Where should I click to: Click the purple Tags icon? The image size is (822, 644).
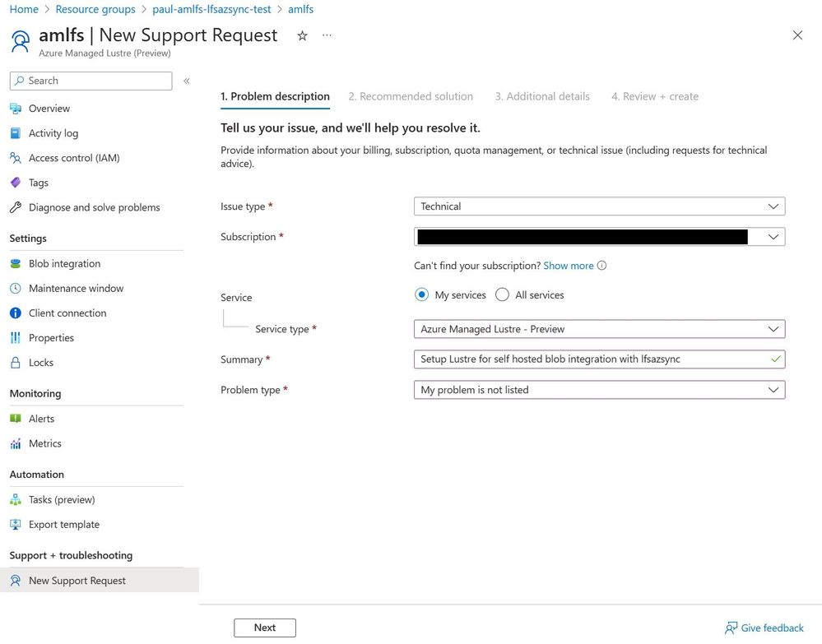[x=16, y=183]
